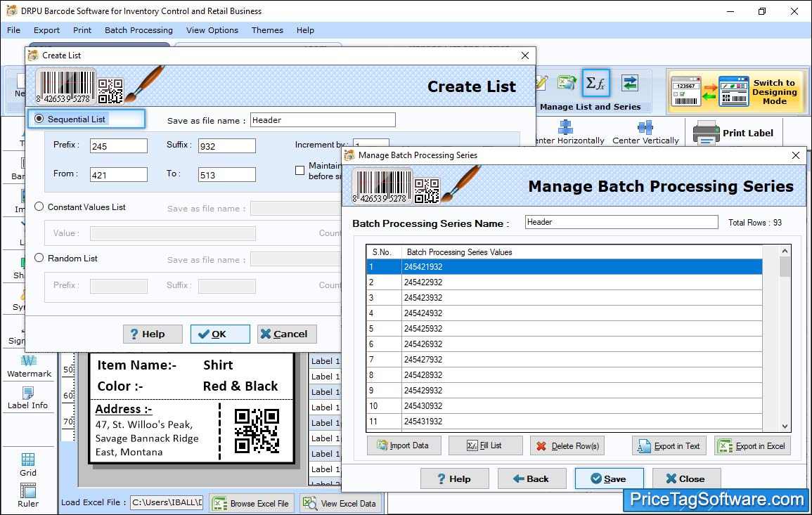Image resolution: width=812 pixels, height=515 pixels.
Task: Select the Random List radio button
Action: coord(39,258)
